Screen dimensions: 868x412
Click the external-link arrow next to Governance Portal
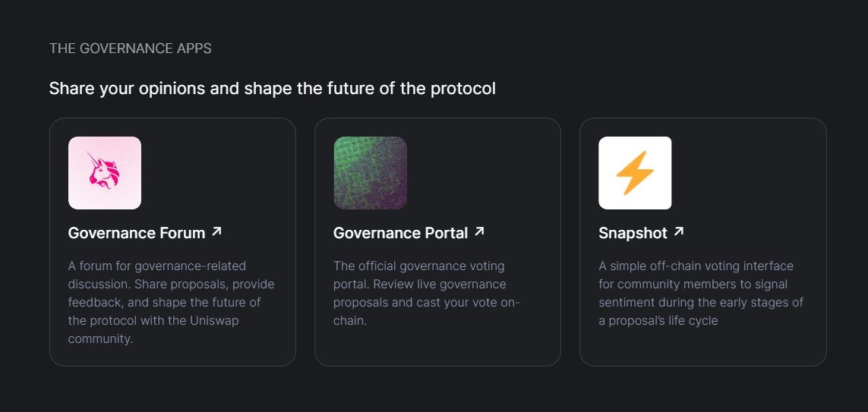point(479,231)
